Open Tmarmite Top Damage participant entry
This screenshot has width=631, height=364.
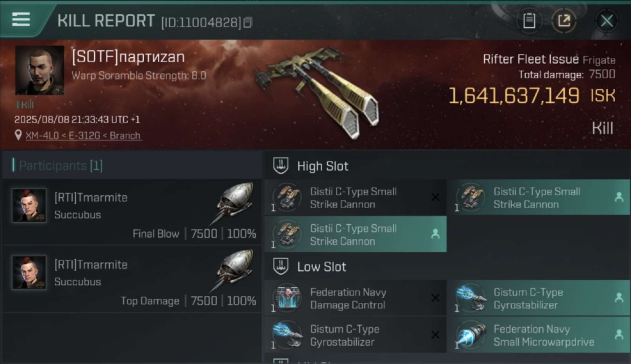[132, 279]
